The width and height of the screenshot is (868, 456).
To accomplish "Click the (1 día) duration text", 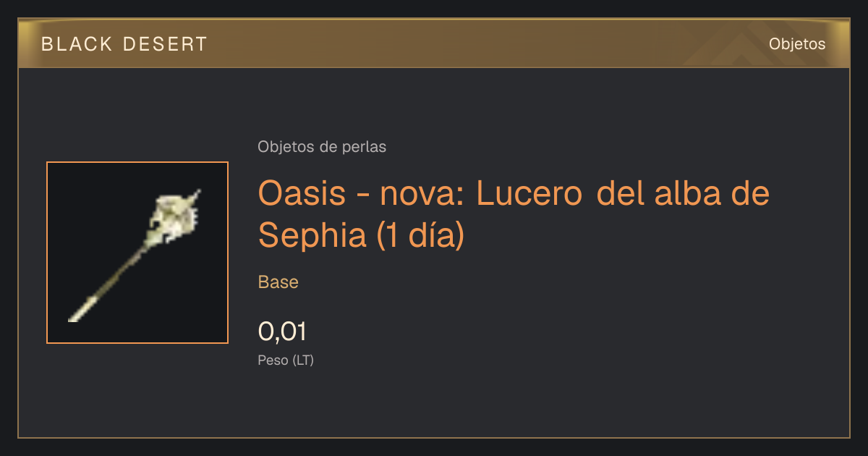I will 420,235.
